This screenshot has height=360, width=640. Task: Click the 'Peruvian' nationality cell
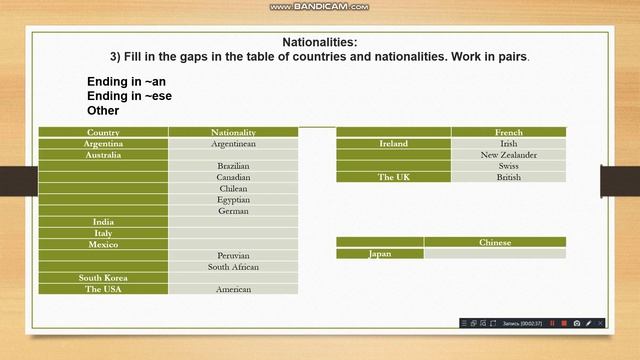coord(233,256)
